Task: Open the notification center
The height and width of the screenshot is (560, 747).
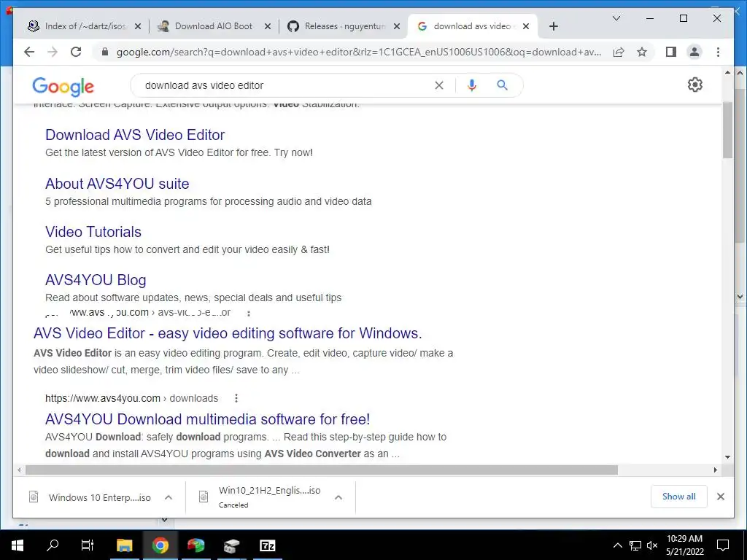Action: 723,545
